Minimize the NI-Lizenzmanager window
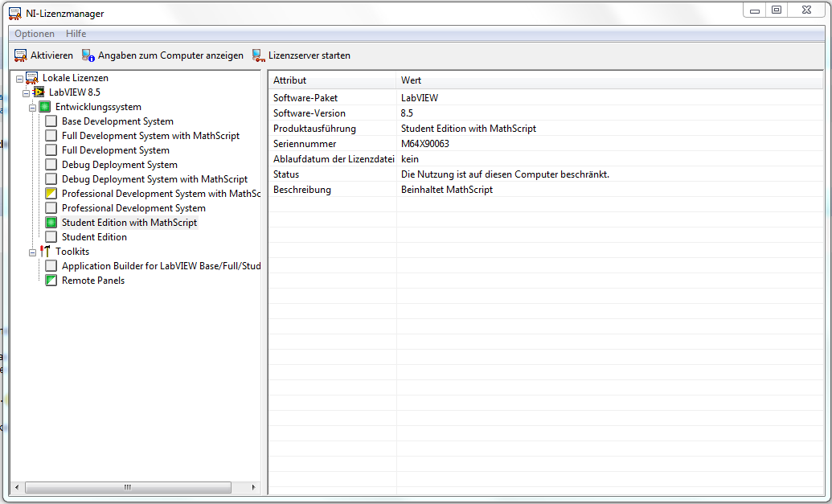The height and width of the screenshot is (504, 832). click(x=755, y=10)
